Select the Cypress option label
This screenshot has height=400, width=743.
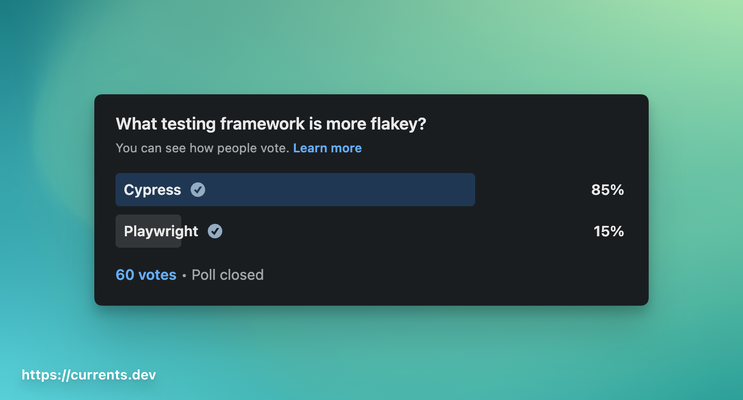152,190
